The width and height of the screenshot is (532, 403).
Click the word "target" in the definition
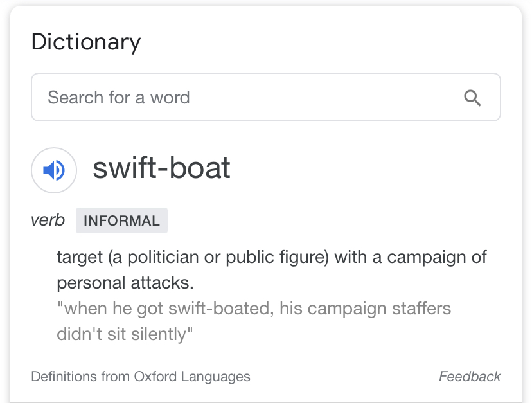80,258
